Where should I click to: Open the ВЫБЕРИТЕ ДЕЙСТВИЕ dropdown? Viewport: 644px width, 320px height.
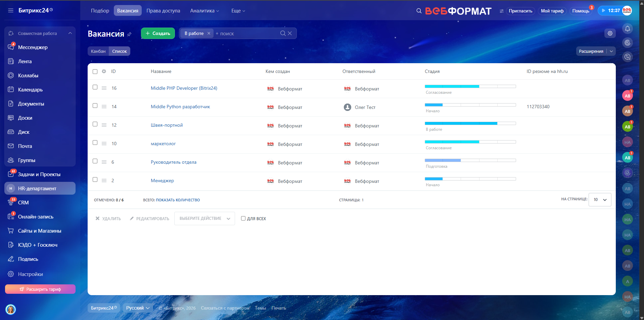click(x=204, y=218)
